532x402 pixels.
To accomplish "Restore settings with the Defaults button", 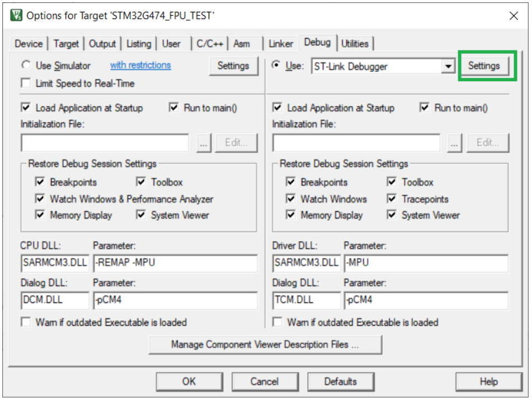I will [341, 382].
